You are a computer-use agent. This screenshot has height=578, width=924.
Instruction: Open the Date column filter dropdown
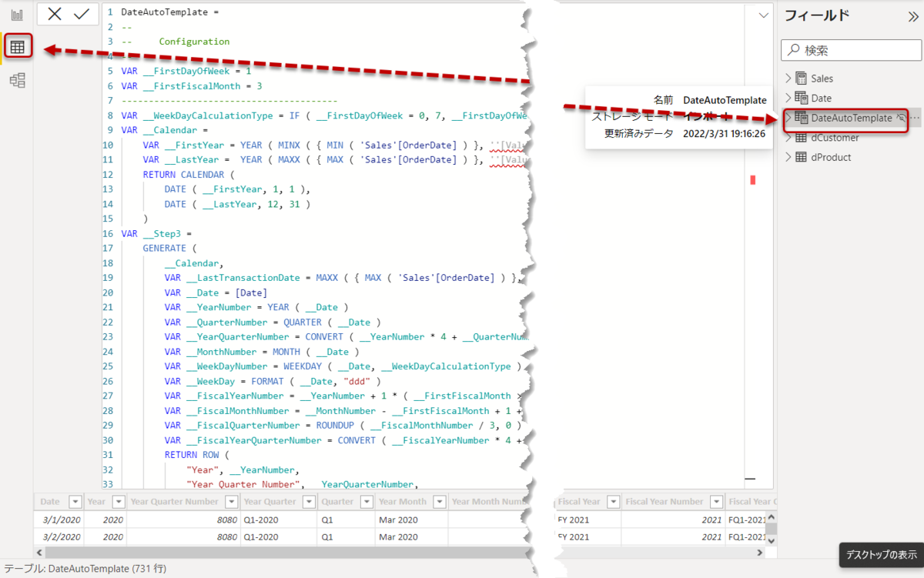pos(75,502)
